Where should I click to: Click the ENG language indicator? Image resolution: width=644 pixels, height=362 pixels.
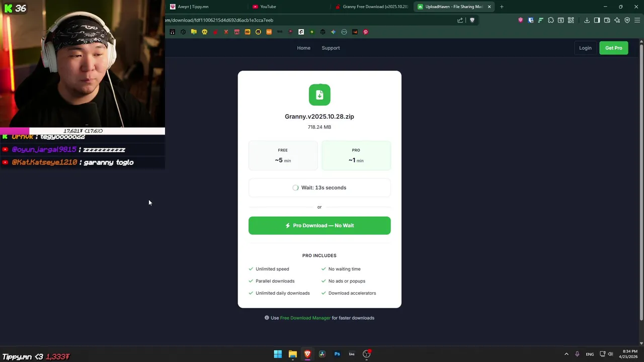tap(590, 354)
